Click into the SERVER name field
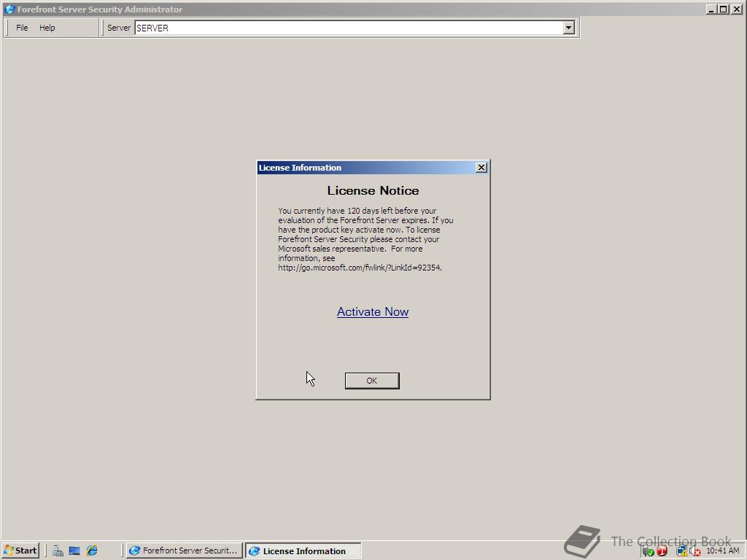The width and height of the screenshot is (747, 560). pyautogui.click(x=349, y=28)
